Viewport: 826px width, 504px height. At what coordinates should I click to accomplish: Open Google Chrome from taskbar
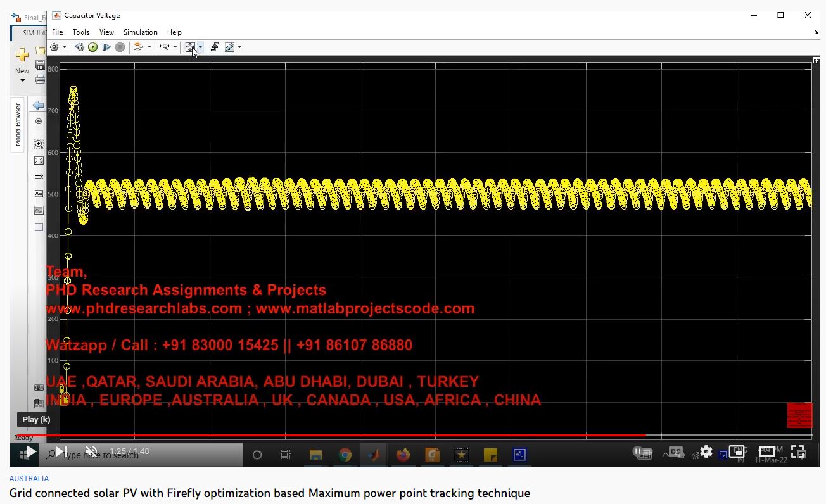click(345, 455)
